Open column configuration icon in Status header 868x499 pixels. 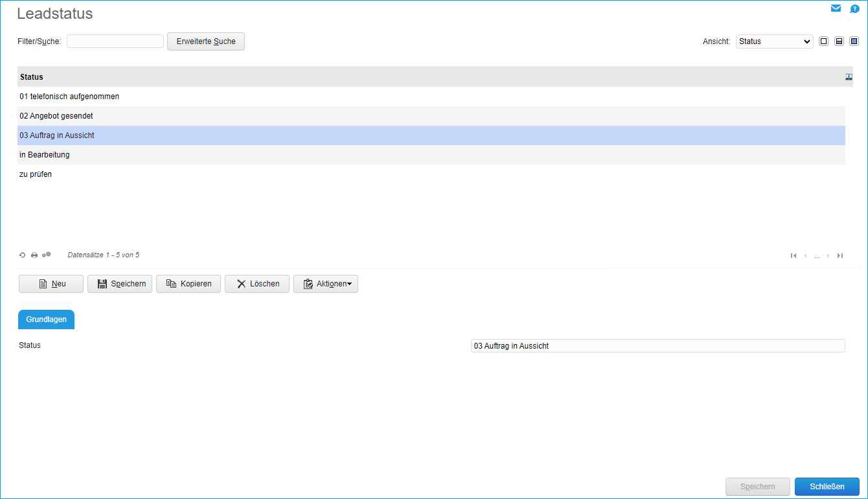click(849, 76)
